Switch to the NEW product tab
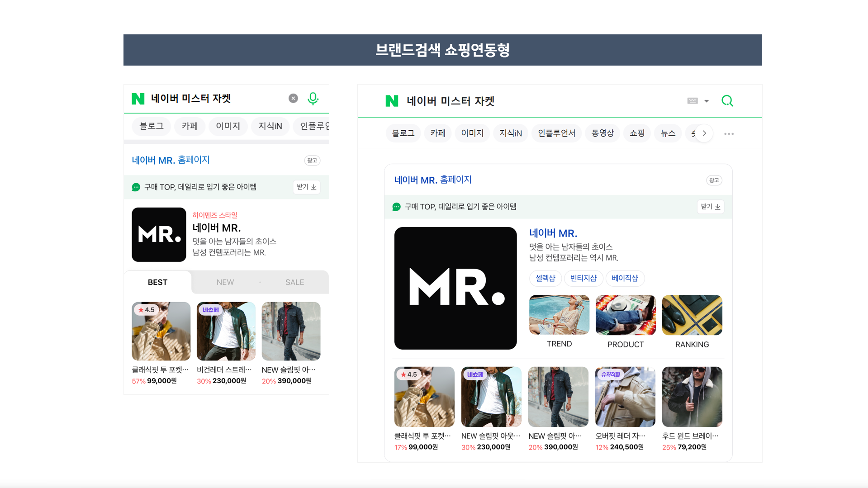This screenshot has height=488, width=868. [x=225, y=282]
